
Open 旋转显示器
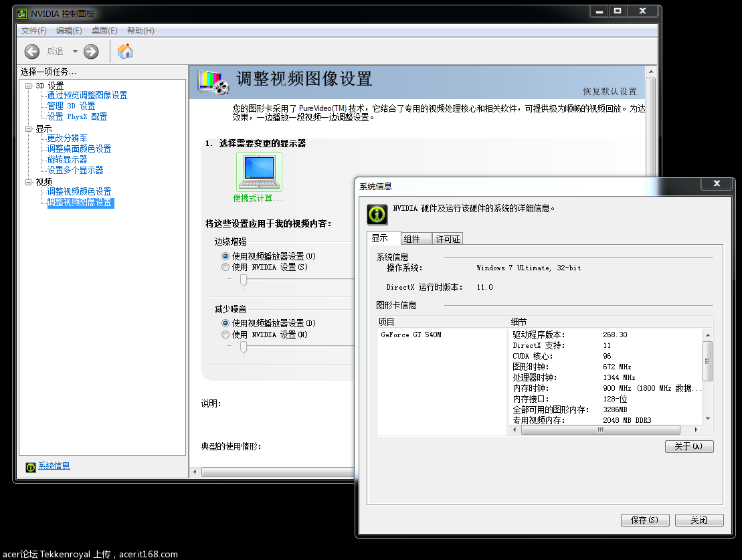[67, 159]
